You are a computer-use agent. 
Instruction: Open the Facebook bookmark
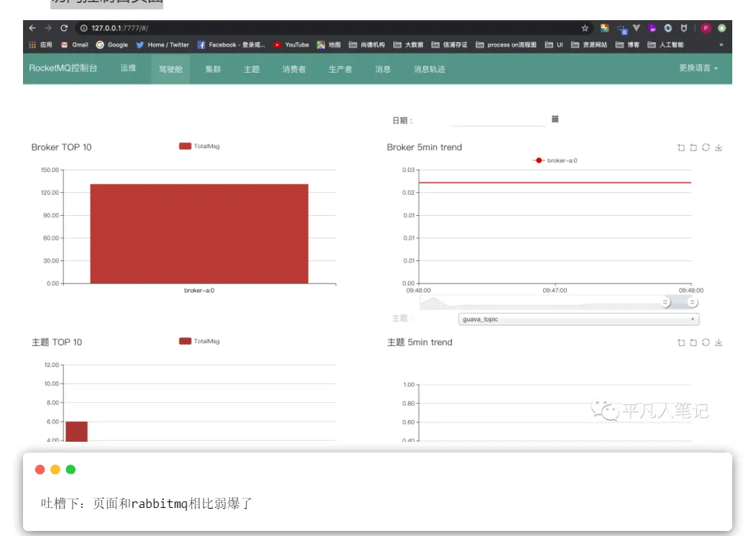[x=232, y=45]
